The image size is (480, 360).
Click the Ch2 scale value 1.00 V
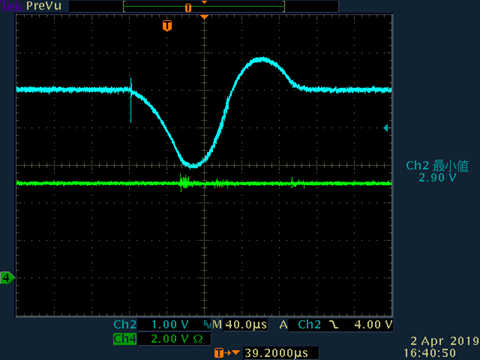(x=170, y=325)
